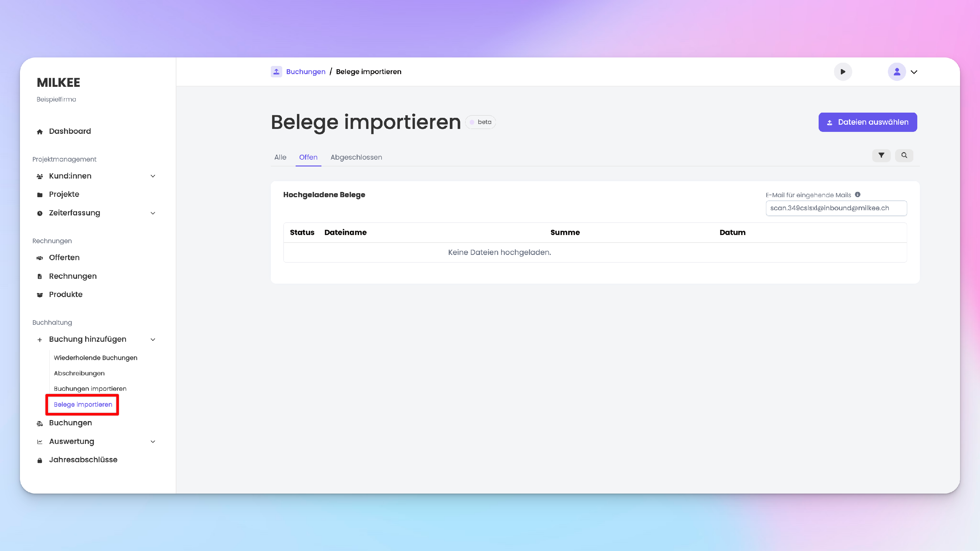Expand the Auswertung chevron

(153, 441)
